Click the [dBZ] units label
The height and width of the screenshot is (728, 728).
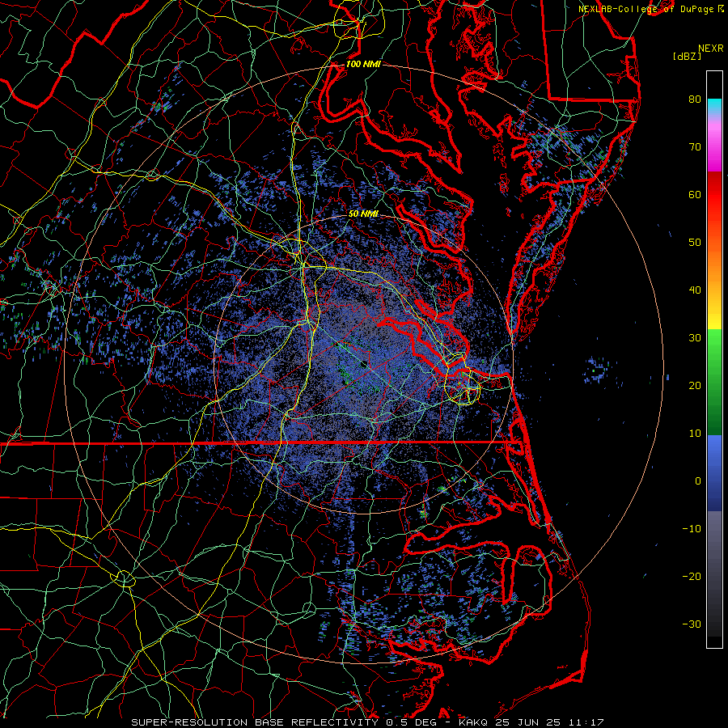687,57
